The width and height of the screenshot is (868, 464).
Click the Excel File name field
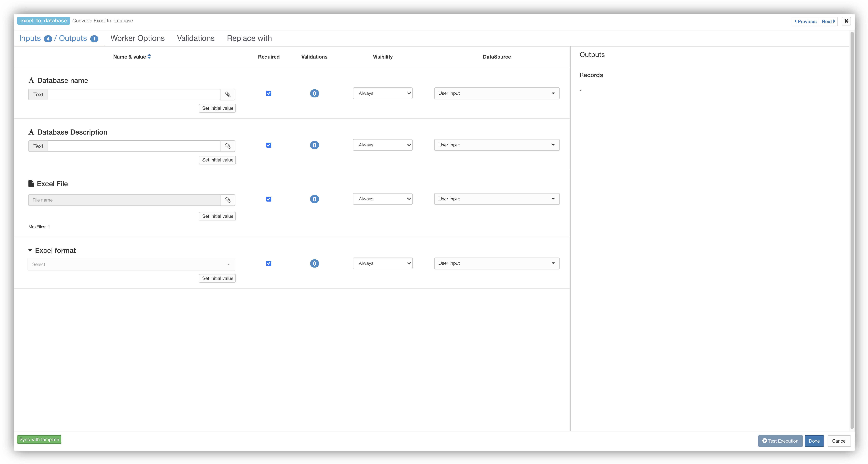[124, 200]
